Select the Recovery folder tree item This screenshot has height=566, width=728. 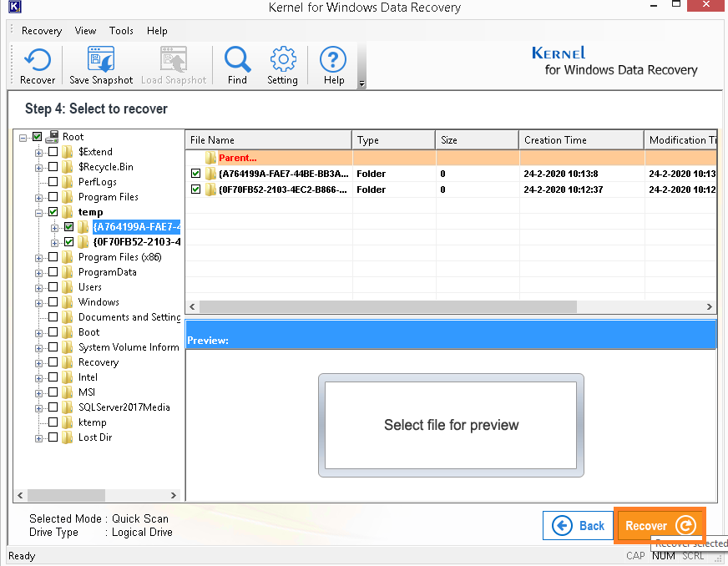pos(99,362)
